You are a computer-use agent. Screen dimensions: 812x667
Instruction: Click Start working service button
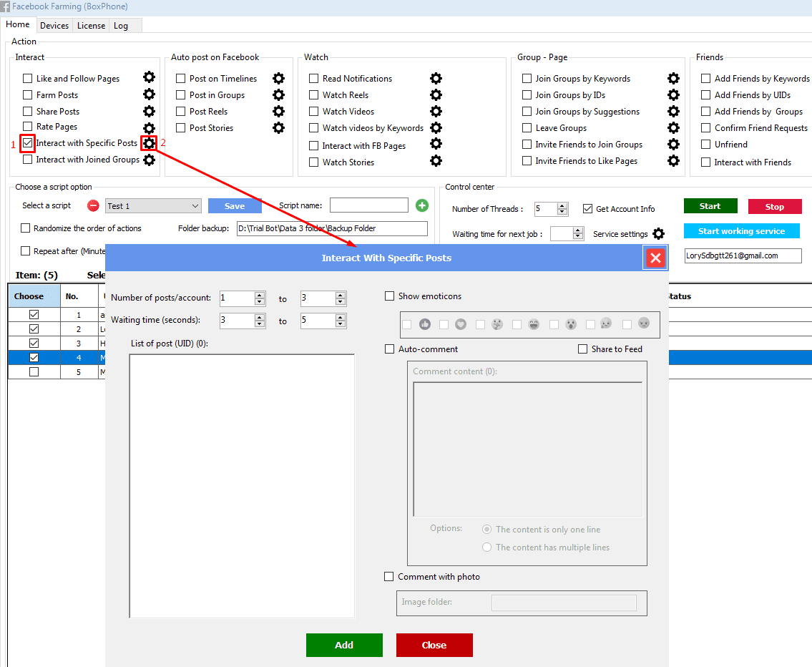742,231
